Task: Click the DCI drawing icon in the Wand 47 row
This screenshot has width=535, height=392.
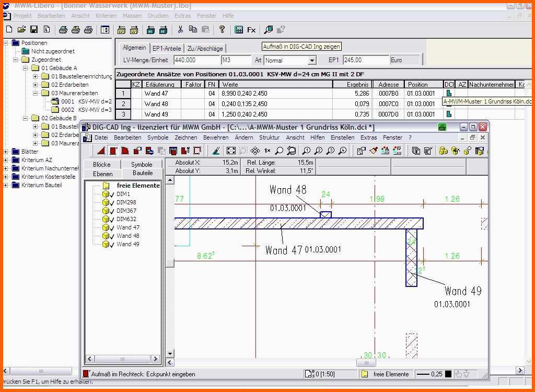Action: click(x=449, y=93)
